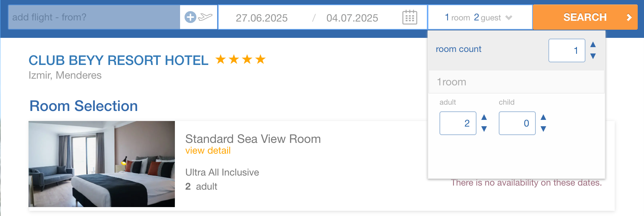
Task: Click the airplane icon beside flight field
Action: 205,17
